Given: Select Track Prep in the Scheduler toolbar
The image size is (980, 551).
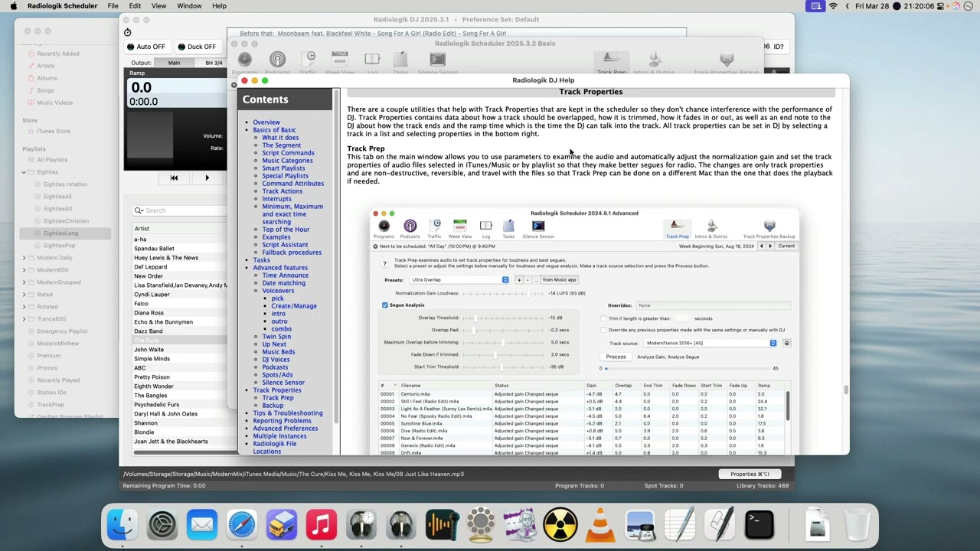Looking at the screenshot, I should tap(611, 63).
